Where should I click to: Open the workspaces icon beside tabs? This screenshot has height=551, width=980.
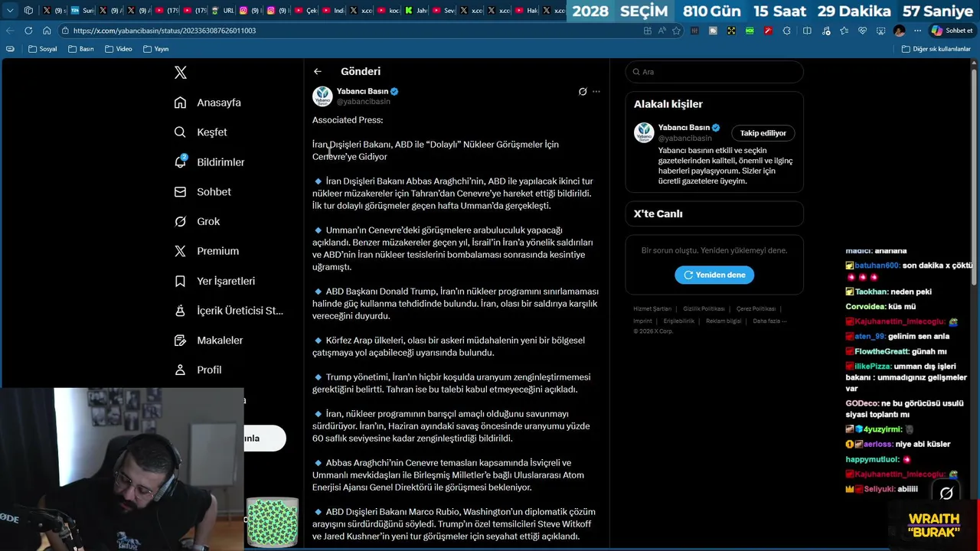28,11
